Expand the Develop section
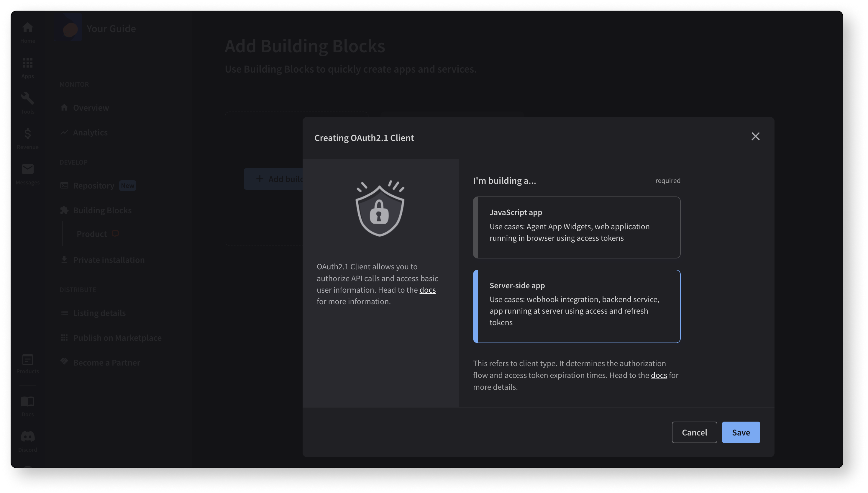 73,162
